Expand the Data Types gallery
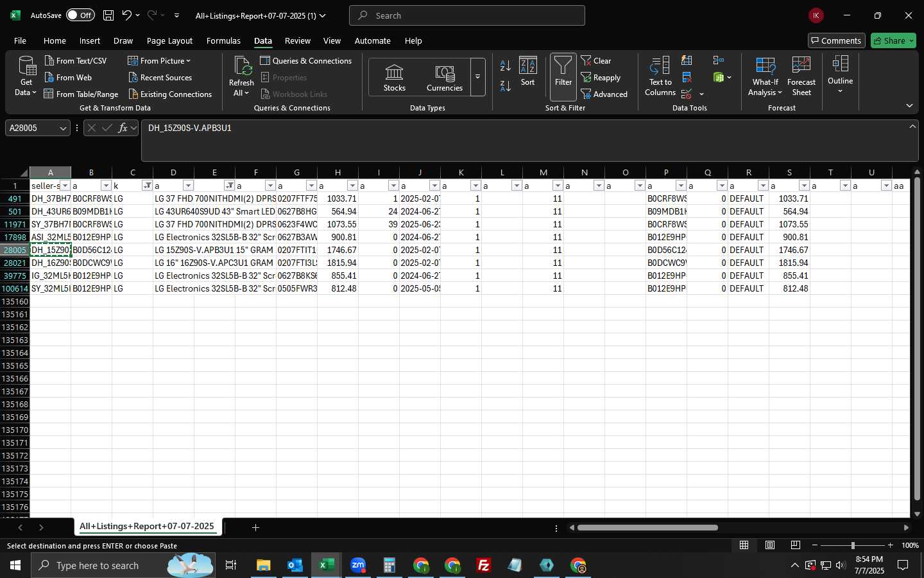 (477, 77)
